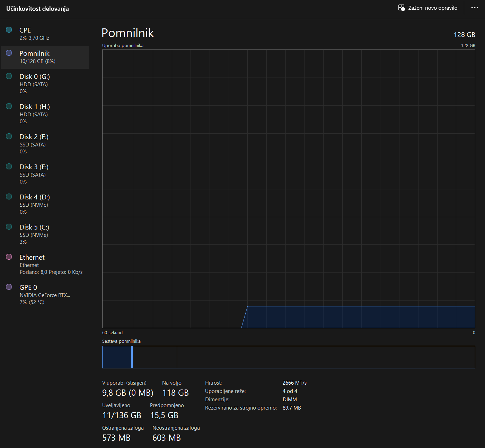Click the 603 MB non-paged pool value

tap(167, 438)
